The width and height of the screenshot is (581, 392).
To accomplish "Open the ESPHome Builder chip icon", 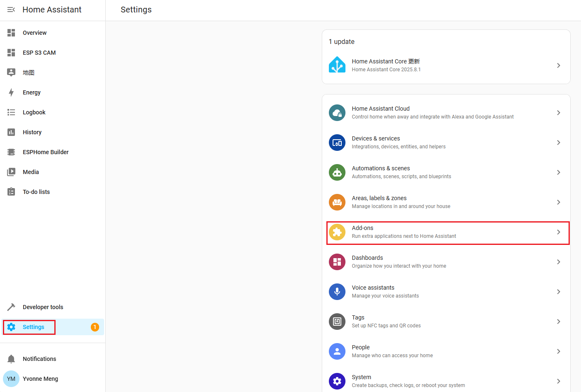I will pyautogui.click(x=11, y=152).
